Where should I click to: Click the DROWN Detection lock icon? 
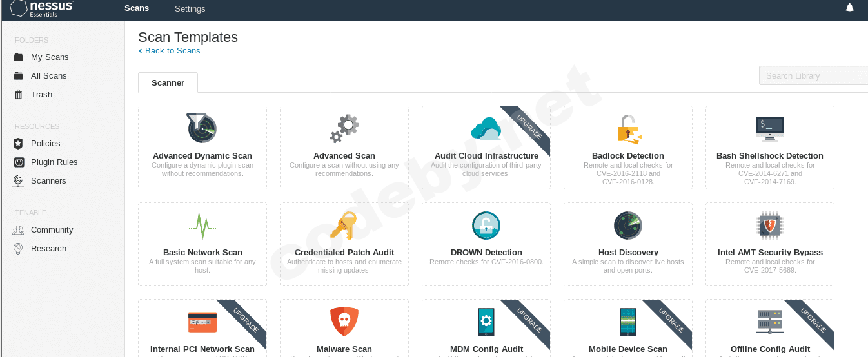click(x=486, y=225)
